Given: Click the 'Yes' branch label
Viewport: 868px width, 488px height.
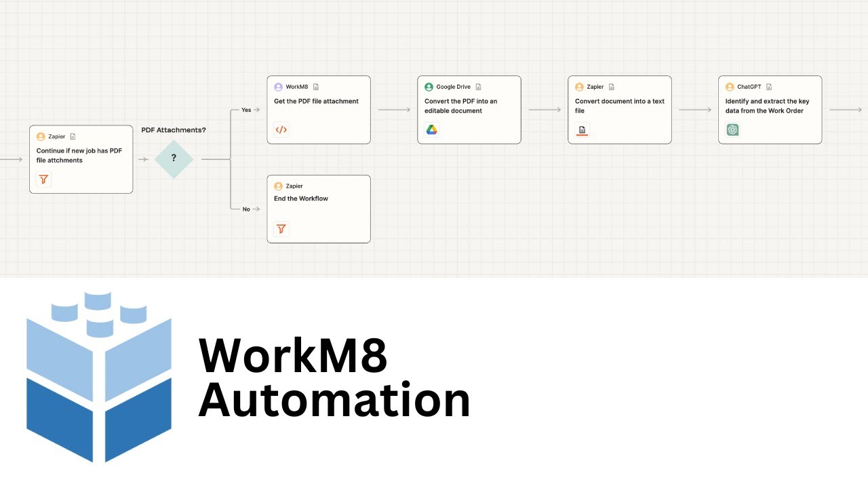Looking at the screenshot, I should click(x=246, y=110).
